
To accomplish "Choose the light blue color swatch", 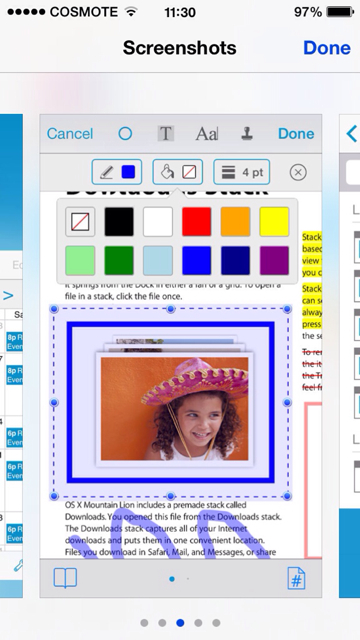I will 158,260.
